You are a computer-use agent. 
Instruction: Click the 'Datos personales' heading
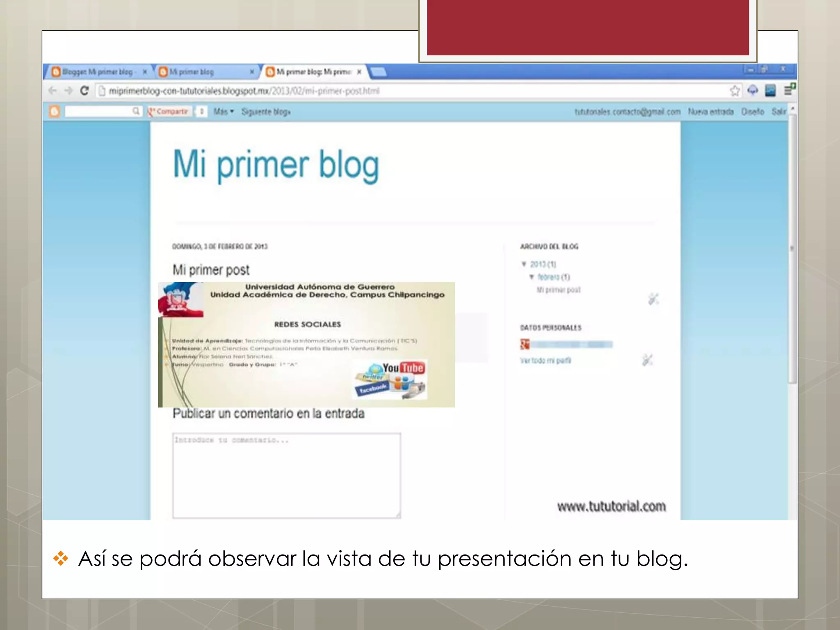click(x=551, y=328)
